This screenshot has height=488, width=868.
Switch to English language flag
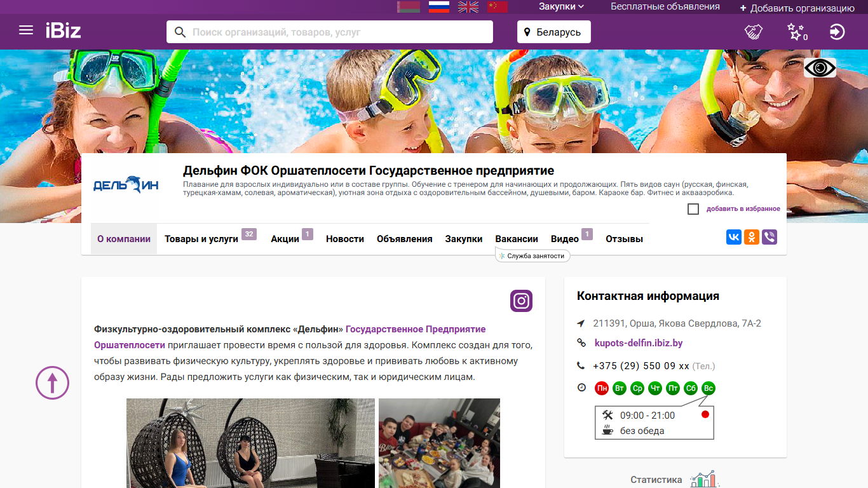(468, 7)
